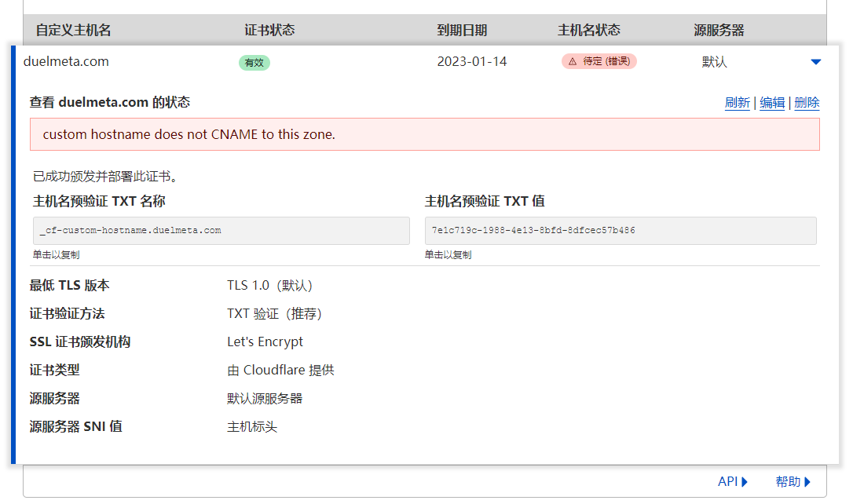Viewport: 853px width, 504px height.
Task: Copy the TXT value field 7e1c719c
Action: coord(621,231)
